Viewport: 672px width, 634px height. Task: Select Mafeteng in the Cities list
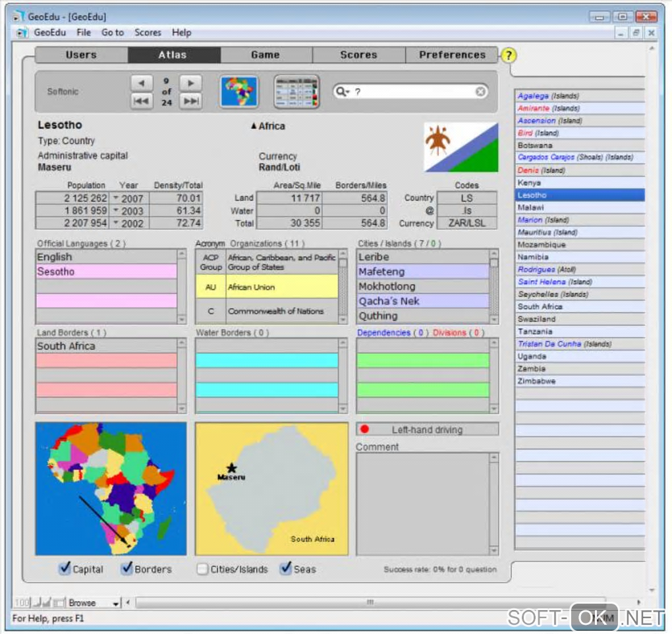pos(423,272)
